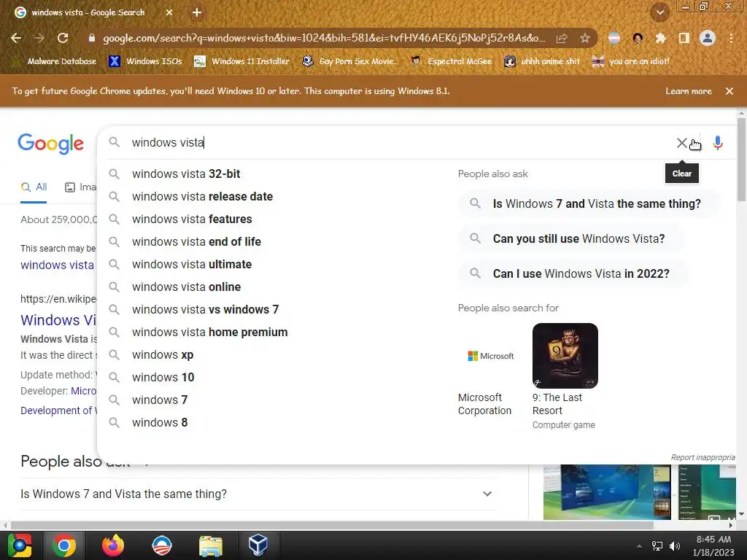
Task: Open the network icon in system tray
Action: tap(657, 545)
